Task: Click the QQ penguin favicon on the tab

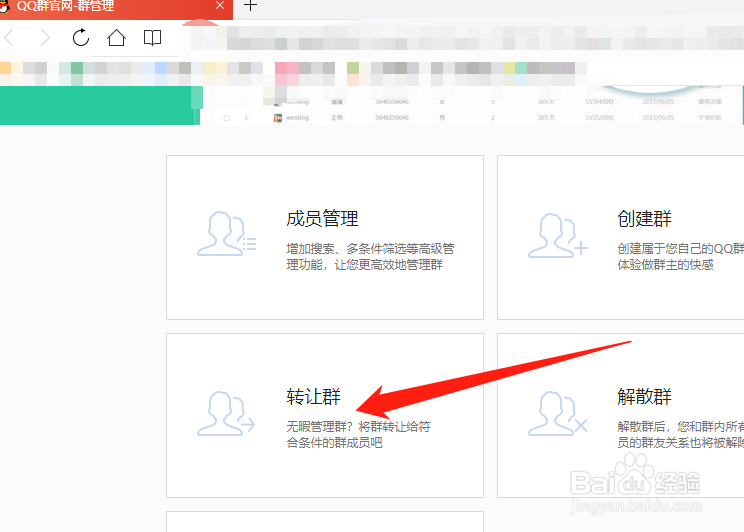Action: pyautogui.click(x=4, y=6)
